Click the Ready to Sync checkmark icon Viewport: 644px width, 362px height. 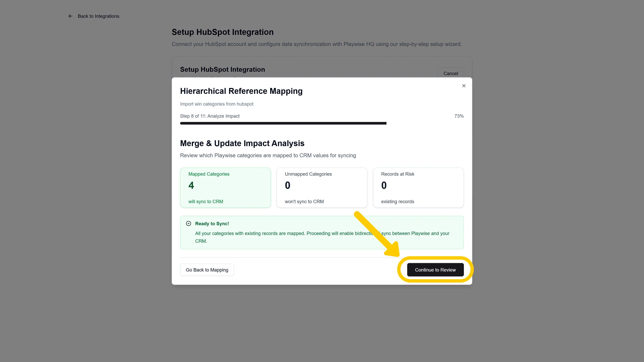click(x=189, y=224)
